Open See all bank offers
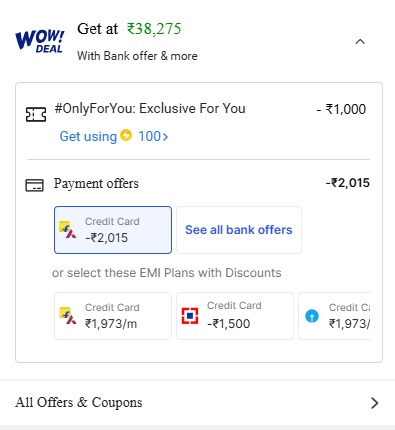The height and width of the screenshot is (430, 395). [x=239, y=230]
